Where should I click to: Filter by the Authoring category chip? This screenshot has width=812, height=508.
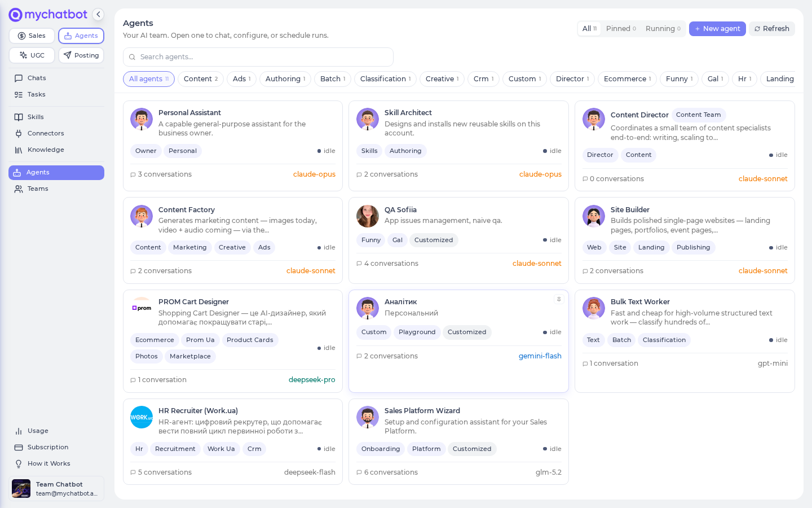[285, 79]
